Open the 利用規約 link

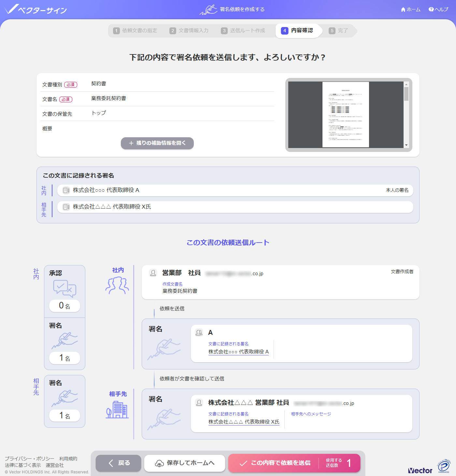(68, 459)
